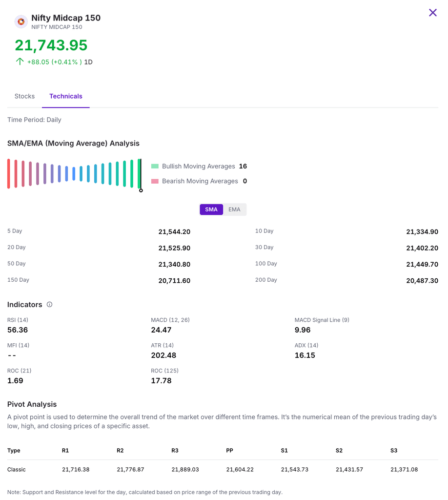This screenshot has height=500, width=448.
Task: Click the green upward arrow icon
Action: click(20, 62)
